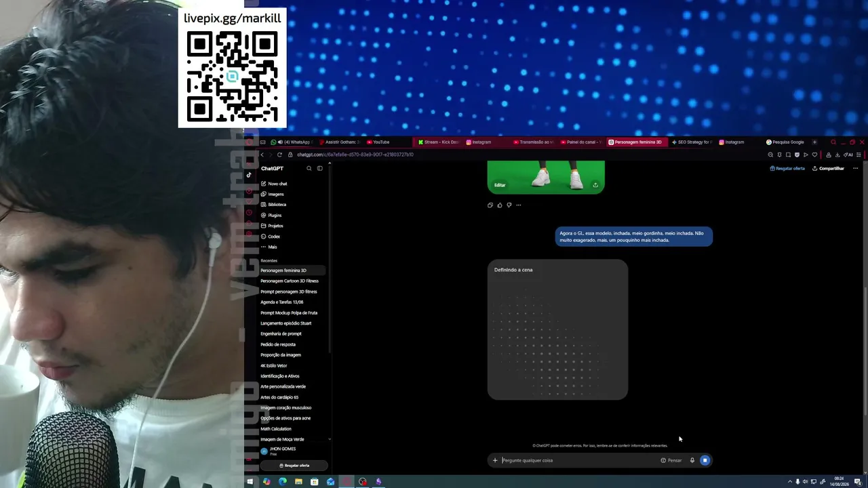Open chat 'Personagem feminina 3D' from history
The width and height of the screenshot is (868, 488).
pos(294,270)
